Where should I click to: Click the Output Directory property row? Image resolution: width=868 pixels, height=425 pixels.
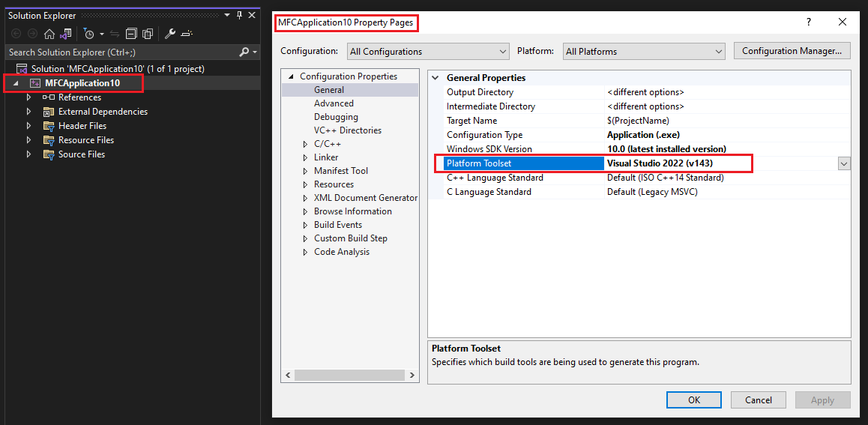pyautogui.click(x=646, y=92)
